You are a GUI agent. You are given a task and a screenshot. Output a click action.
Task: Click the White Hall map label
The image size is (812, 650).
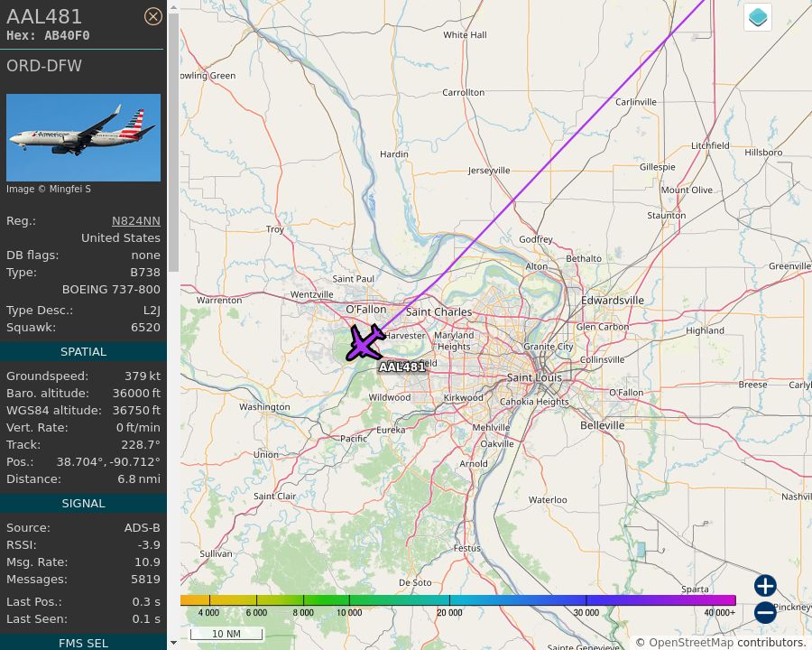coord(465,34)
